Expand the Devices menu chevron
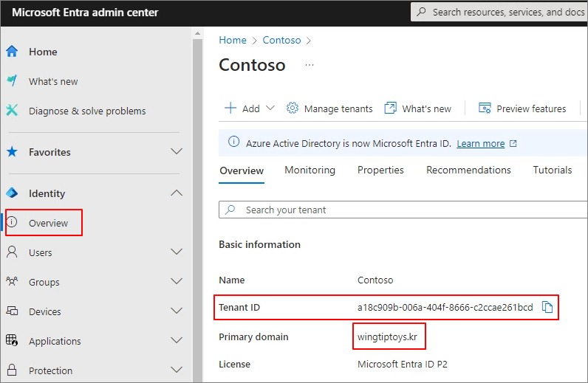 [x=177, y=311]
